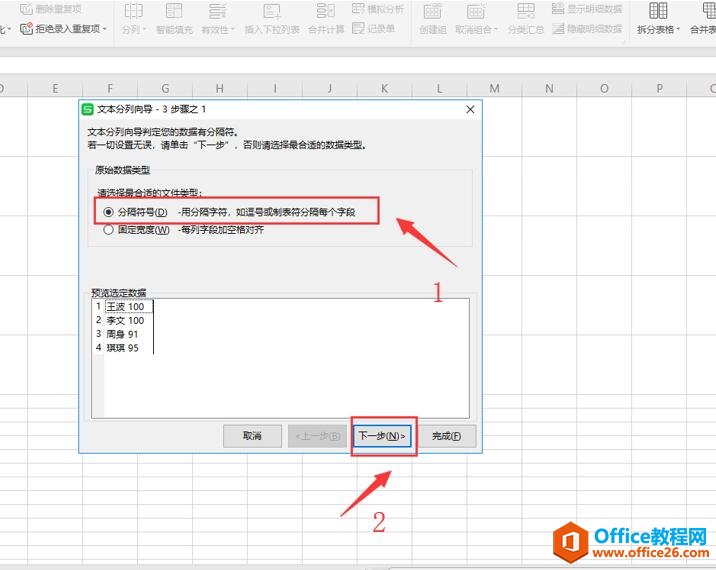The height and width of the screenshot is (570, 716).
Task: Click the 记录单 icon
Action: 358,29
